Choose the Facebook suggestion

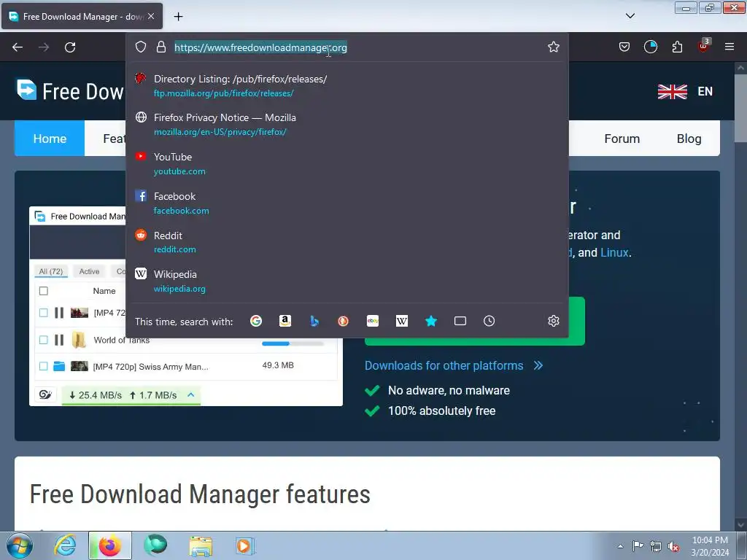pos(347,203)
